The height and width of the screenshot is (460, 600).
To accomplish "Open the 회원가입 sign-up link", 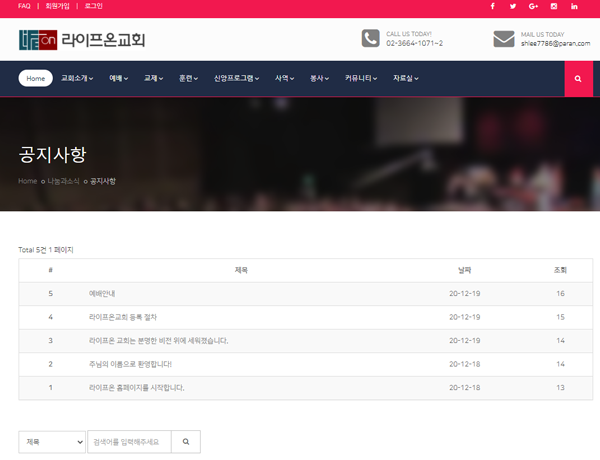I will (57, 6).
